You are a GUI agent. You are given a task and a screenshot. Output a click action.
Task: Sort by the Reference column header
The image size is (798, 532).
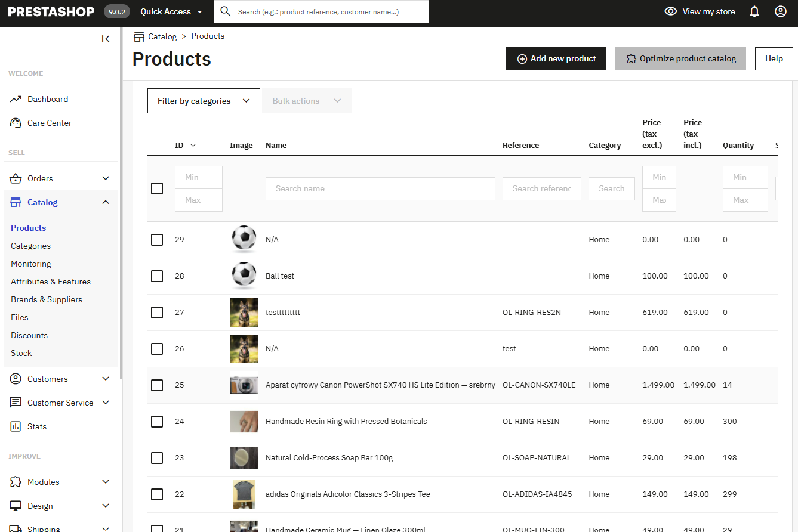coord(520,146)
